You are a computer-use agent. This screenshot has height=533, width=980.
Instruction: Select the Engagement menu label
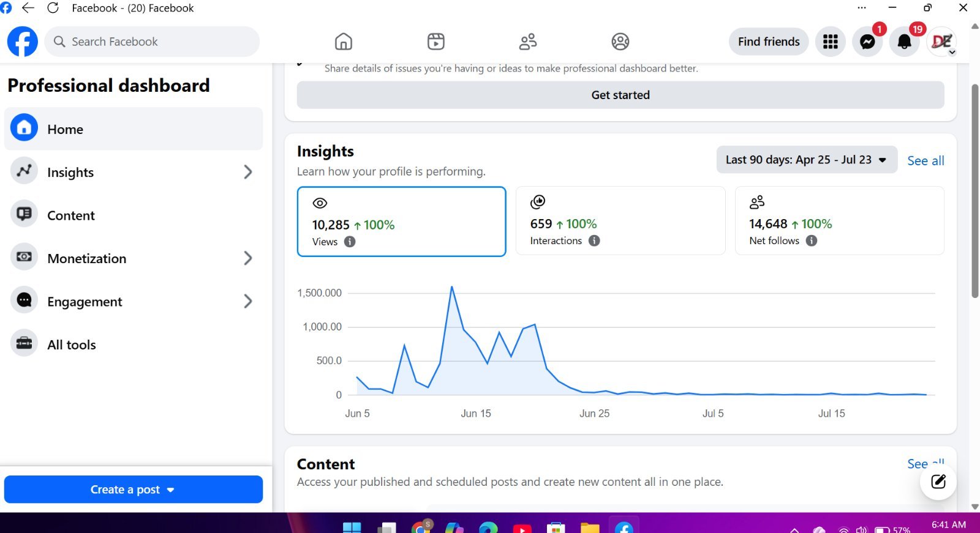tap(85, 302)
